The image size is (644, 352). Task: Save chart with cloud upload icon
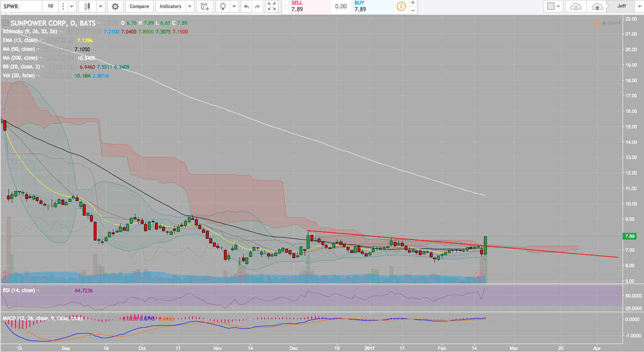coord(597,6)
